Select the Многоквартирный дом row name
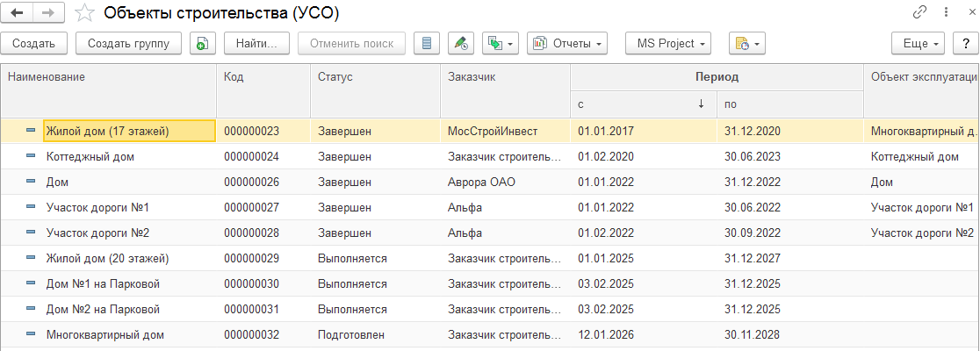980x351 pixels. point(105,335)
